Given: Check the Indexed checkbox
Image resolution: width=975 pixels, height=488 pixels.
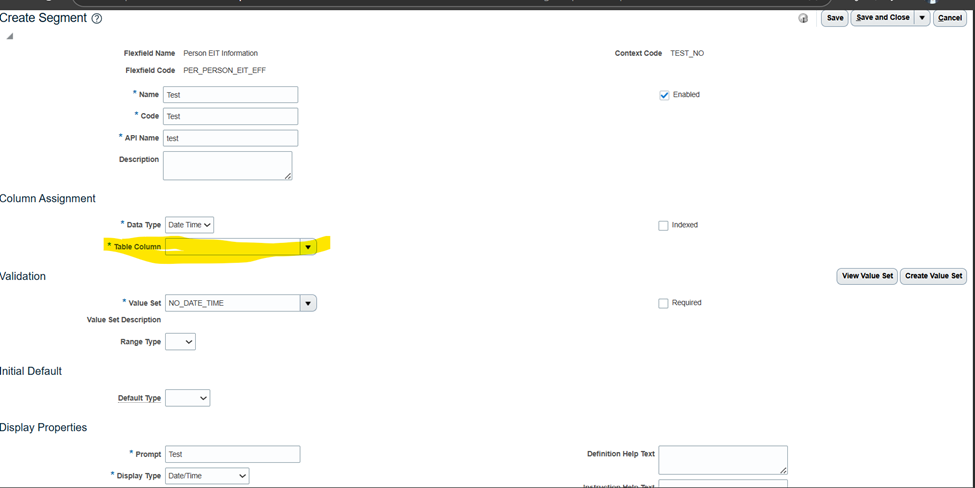Looking at the screenshot, I should [x=663, y=226].
